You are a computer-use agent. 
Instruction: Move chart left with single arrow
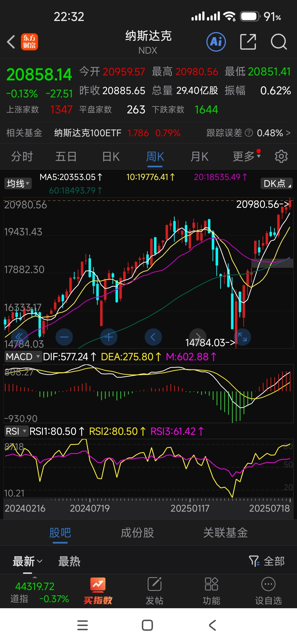(153, 337)
